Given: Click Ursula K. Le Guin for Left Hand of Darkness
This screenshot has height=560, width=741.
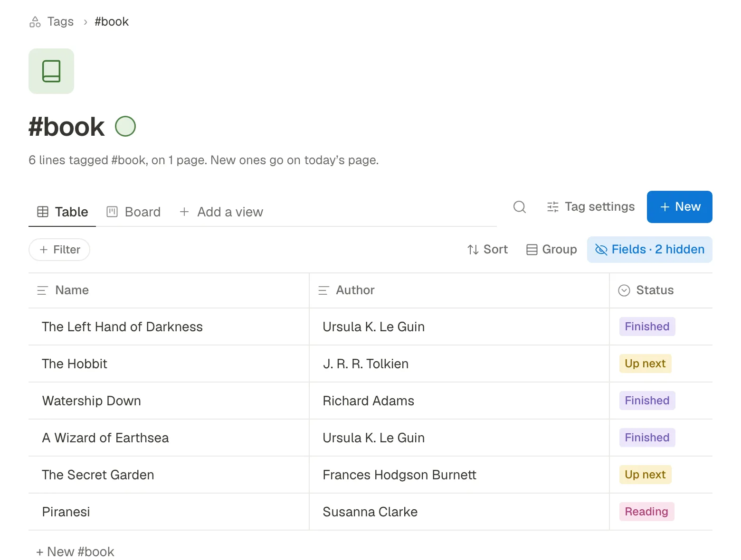Looking at the screenshot, I should (x=459, y=327).
